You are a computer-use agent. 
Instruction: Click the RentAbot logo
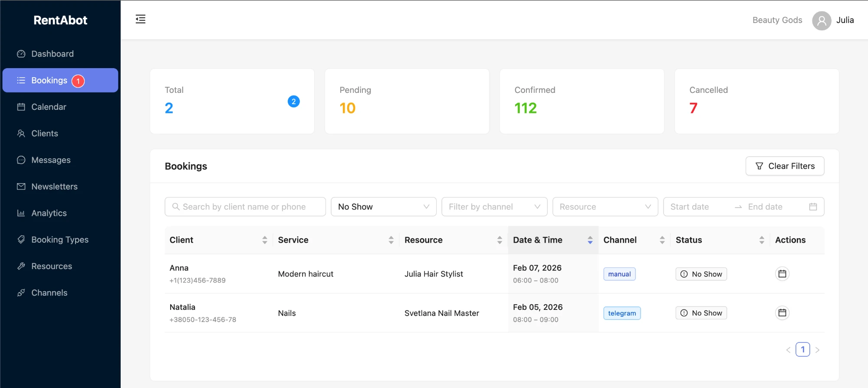[60, 20]
